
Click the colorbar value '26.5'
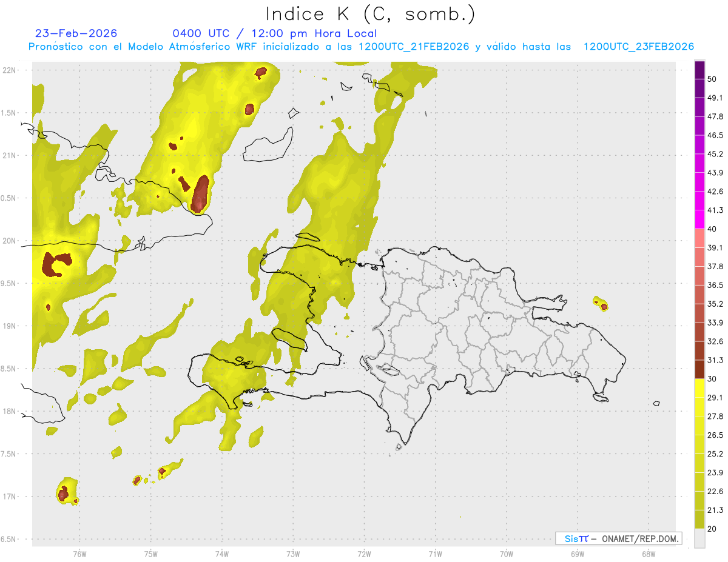(715, 435)
